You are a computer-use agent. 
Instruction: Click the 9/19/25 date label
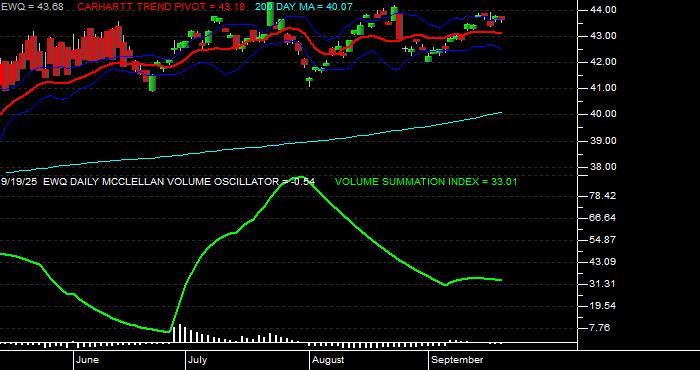(19, 182)
